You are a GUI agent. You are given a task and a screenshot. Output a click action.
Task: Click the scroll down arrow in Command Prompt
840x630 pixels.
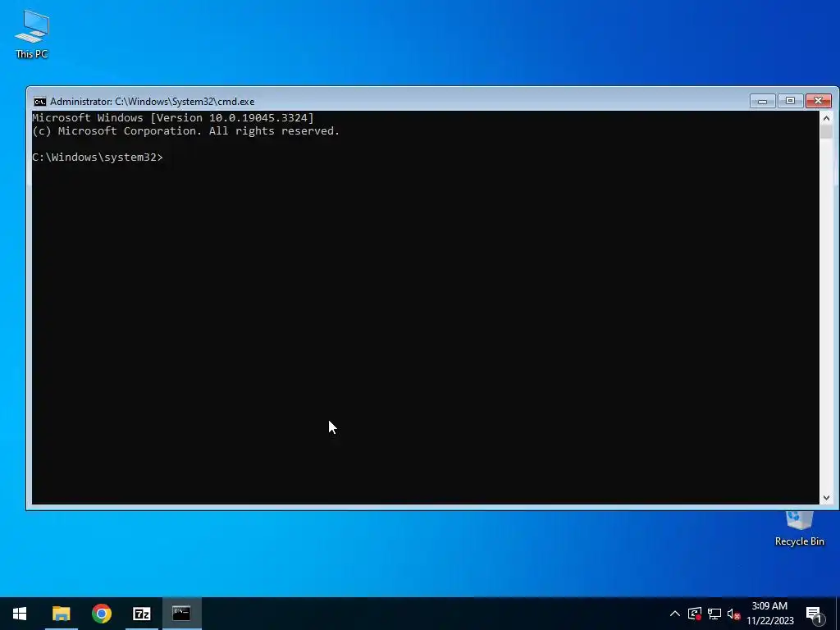826,498
